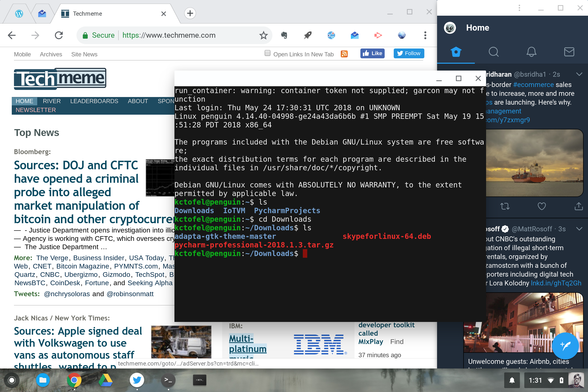Launch Terminal from the shelf

click(x=168, y=380)
